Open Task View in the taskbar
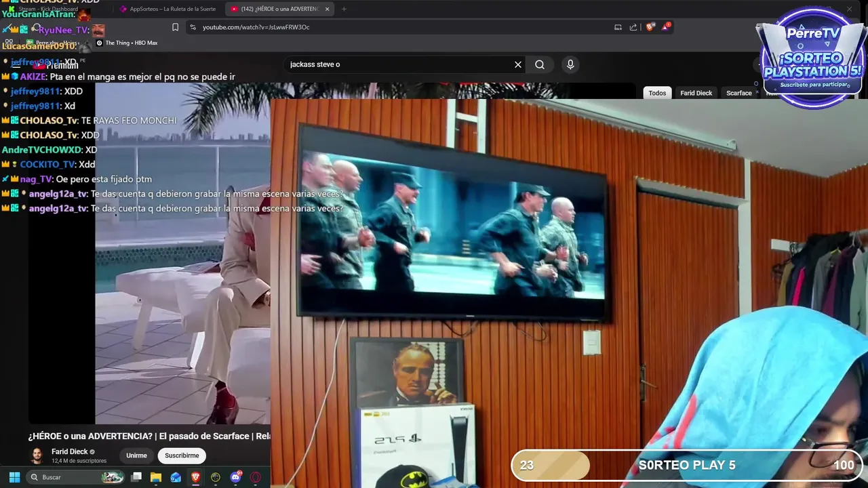The image size is (868, 488). [x=136, y=477]
